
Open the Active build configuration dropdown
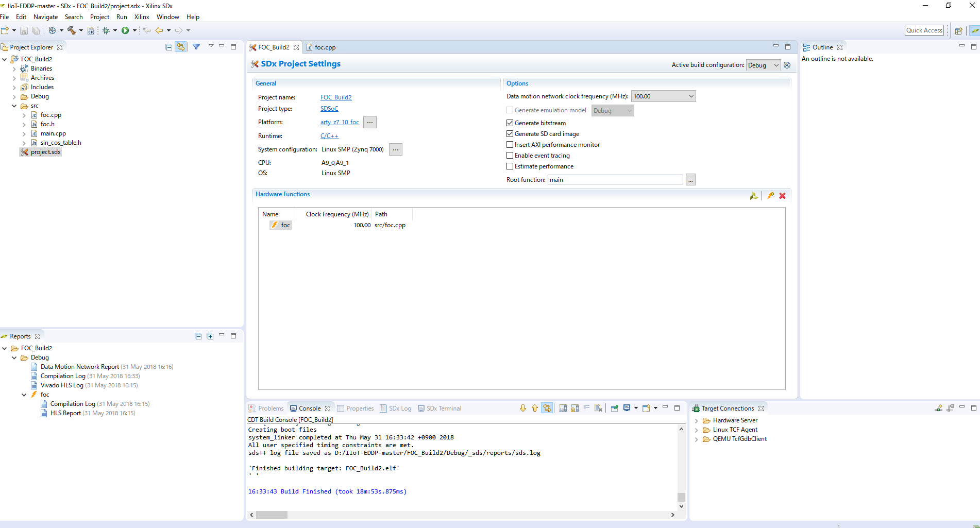click(763, 65)
